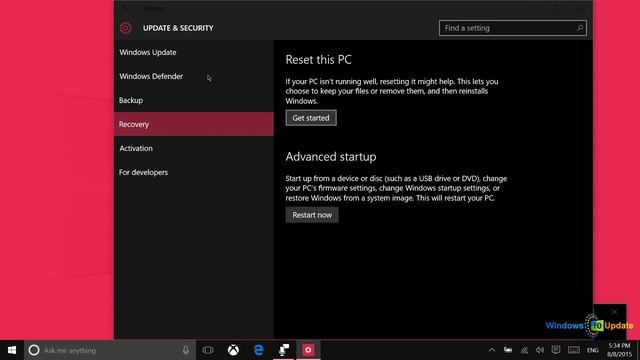This screenshot has width=640, height=360.
Task: Open Task View from the taskbar
Action: pos(208,350)
